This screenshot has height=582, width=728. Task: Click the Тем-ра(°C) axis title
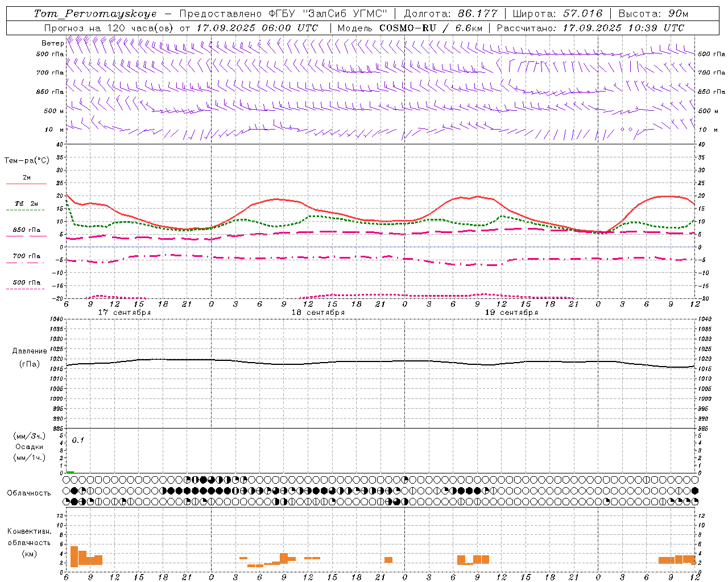(x=27, y=161)
